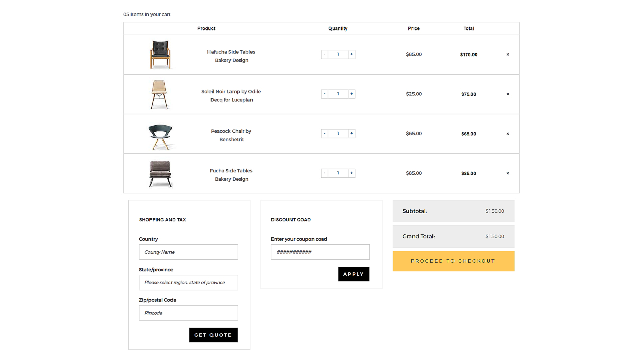Click the $25.00 price
Image resolution: width=644 pixels, height=355 pixels.
pyautogui.click(x=414, y=94)
